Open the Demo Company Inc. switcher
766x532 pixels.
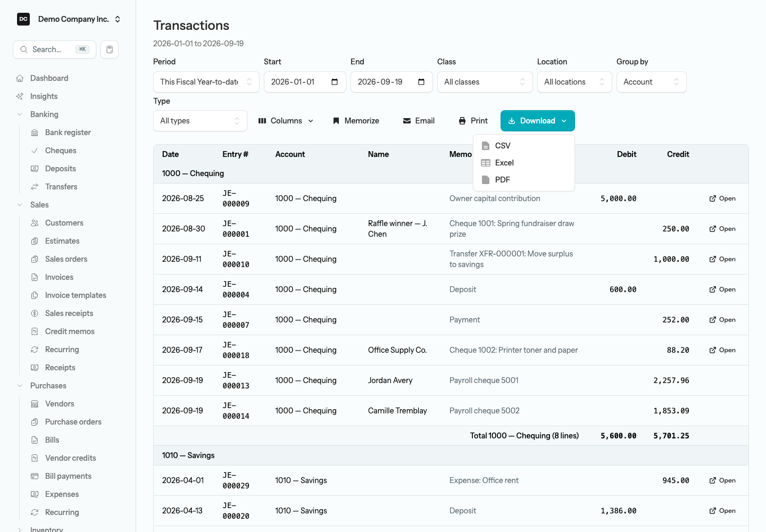point(69,19)
